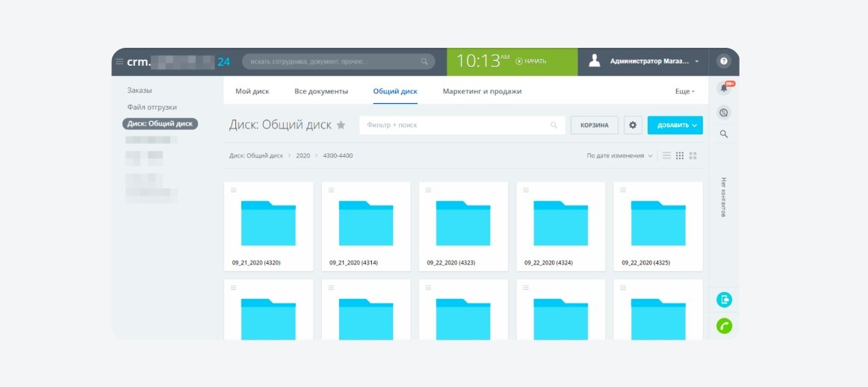Open folder 09_21_2020 (4320)

point(268,223)
